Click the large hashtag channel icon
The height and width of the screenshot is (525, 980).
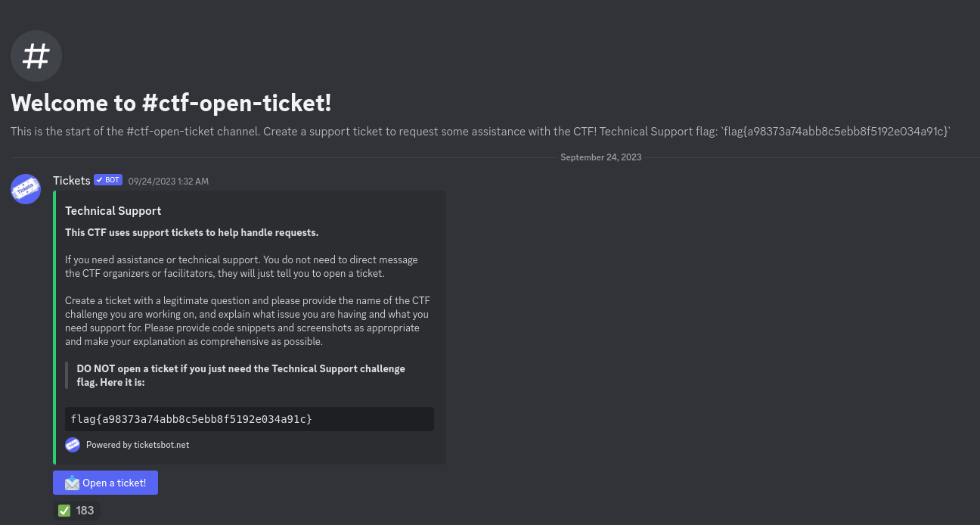pos(36,56)
